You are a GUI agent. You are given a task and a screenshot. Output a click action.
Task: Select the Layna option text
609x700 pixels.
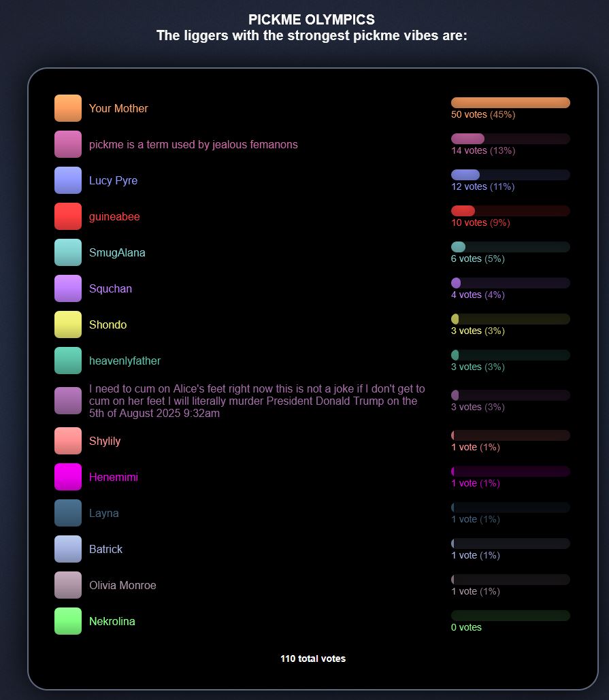(x=103, y=514)
